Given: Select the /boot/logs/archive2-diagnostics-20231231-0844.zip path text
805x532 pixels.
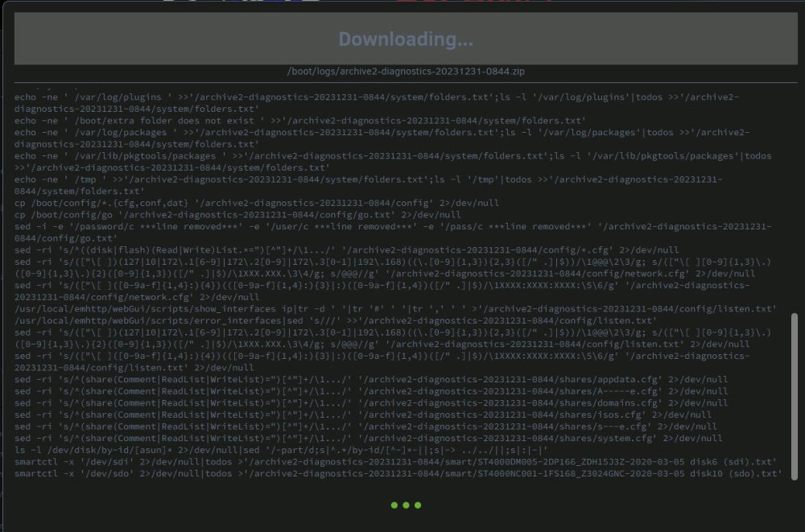Looking at the screenshot, I should pos(406,72).
